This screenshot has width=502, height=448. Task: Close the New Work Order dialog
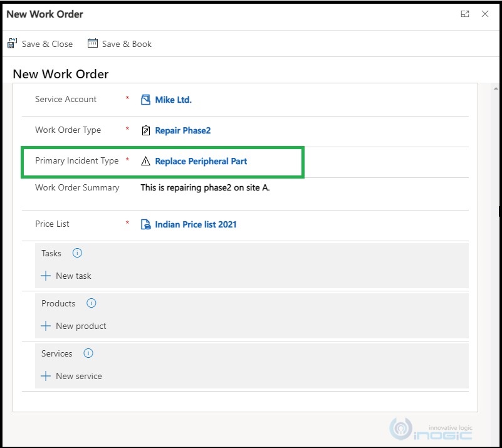pyautogui.click(x=485, y=14)
